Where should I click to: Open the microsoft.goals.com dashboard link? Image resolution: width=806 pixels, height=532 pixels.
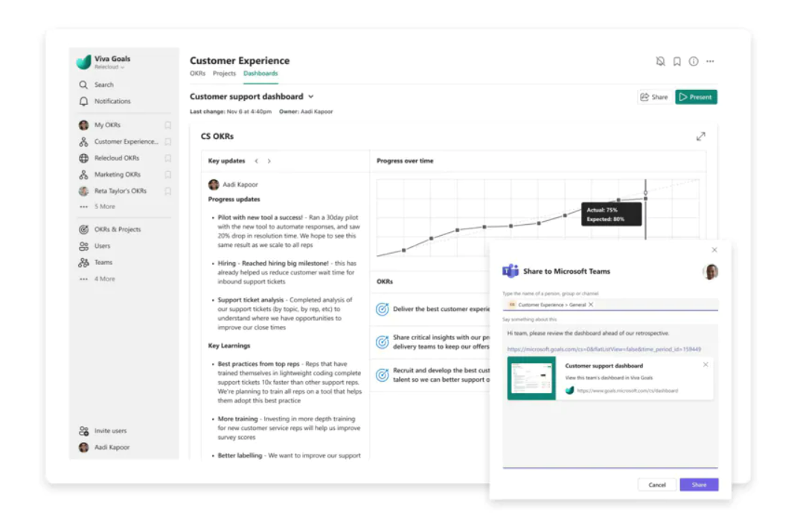[604, 349]
